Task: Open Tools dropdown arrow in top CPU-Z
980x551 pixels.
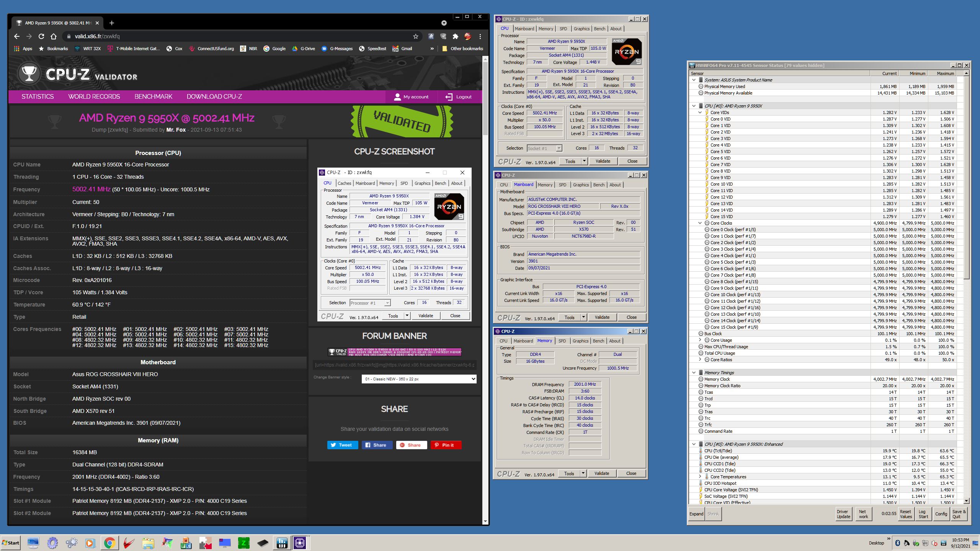Action: pyautogui.click(x=584, y=161)
